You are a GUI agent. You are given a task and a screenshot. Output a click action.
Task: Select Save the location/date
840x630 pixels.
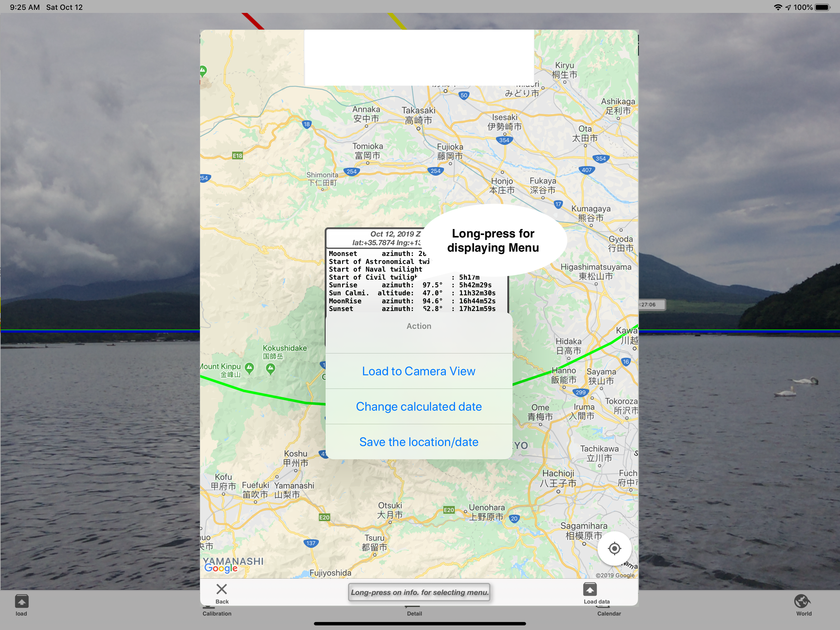click(418, 441)
